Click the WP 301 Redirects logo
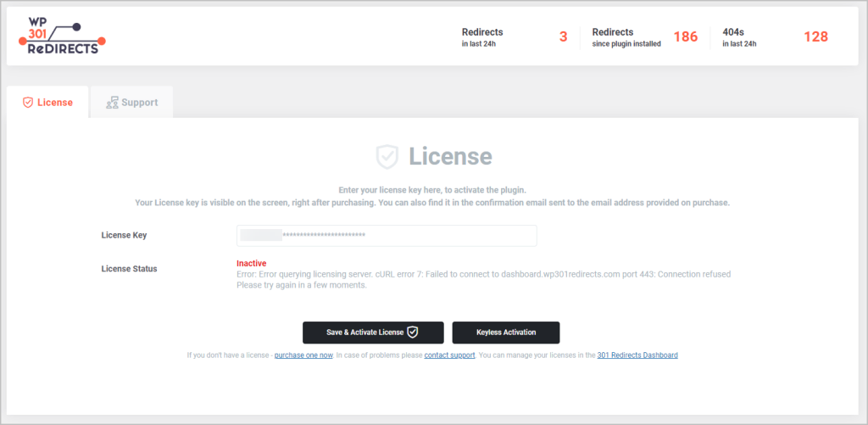 coord(62,36)
